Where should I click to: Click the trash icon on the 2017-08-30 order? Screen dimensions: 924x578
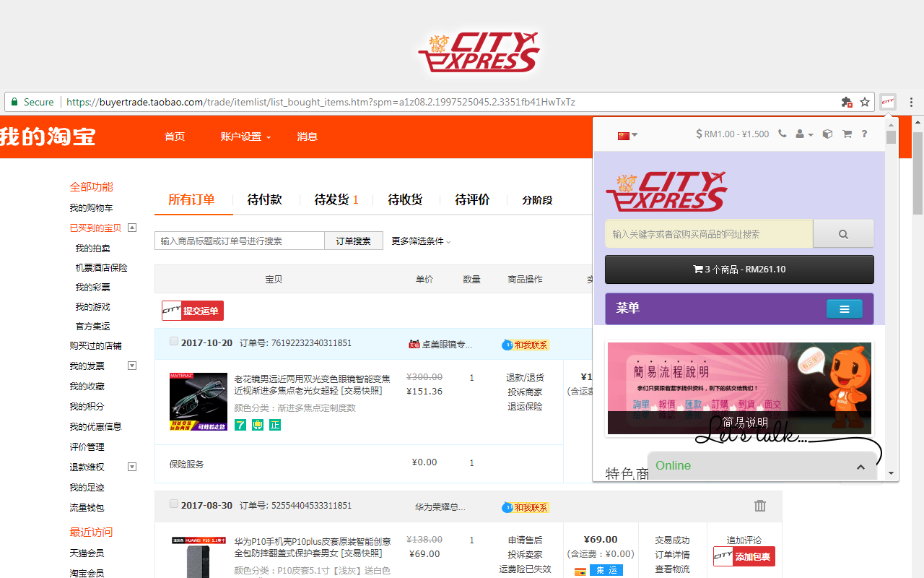[759, 506]
